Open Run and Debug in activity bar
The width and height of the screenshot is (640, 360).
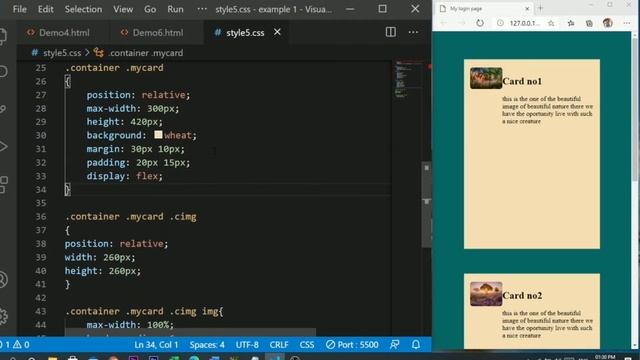click(3, 146)
